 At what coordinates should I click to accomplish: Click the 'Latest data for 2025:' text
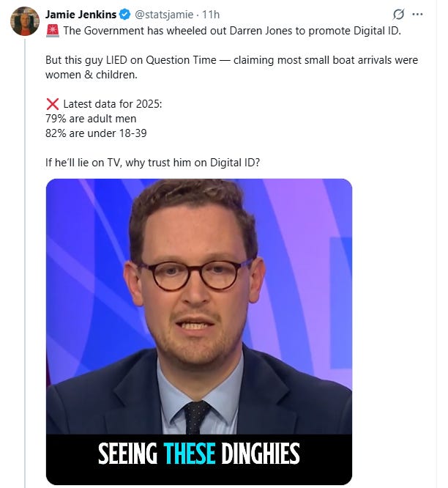(113, 104)
